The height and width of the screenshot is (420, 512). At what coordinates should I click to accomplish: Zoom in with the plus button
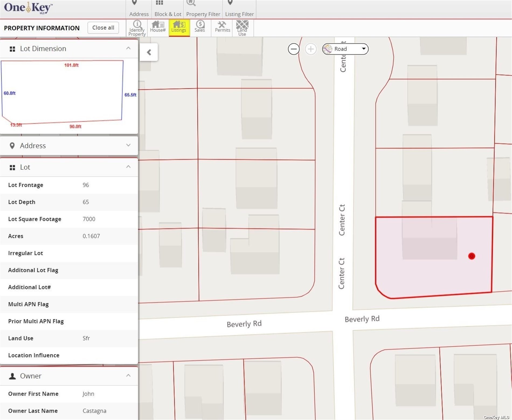pos(310,49)
